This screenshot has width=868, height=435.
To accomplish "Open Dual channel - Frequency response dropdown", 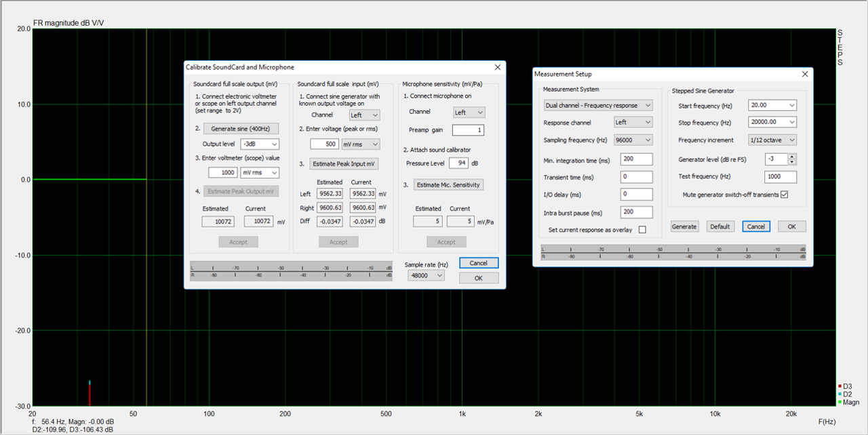I will (x=599, y=106).
